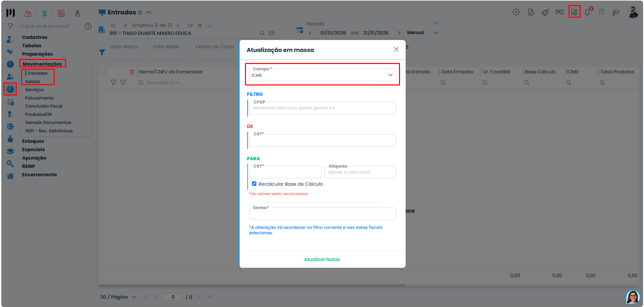Click the magnifier sidebar icon
Screen dimensions: 644x307
(10, 164)
